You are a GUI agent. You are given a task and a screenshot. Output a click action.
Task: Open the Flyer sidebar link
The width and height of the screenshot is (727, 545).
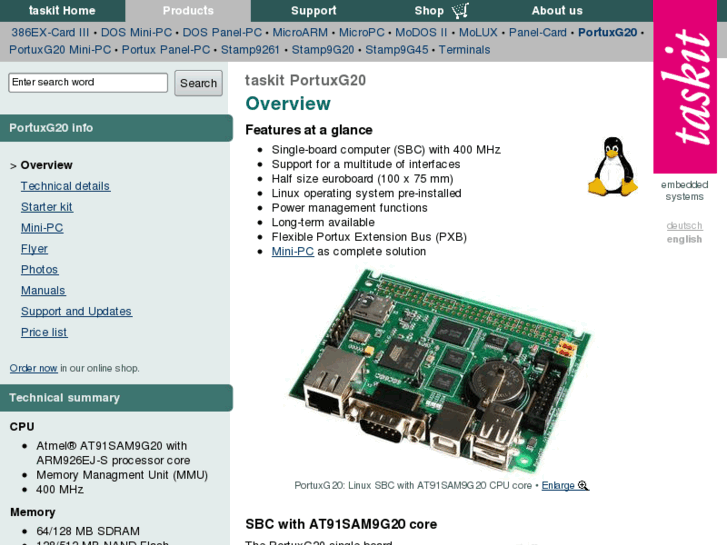point(34,249)
